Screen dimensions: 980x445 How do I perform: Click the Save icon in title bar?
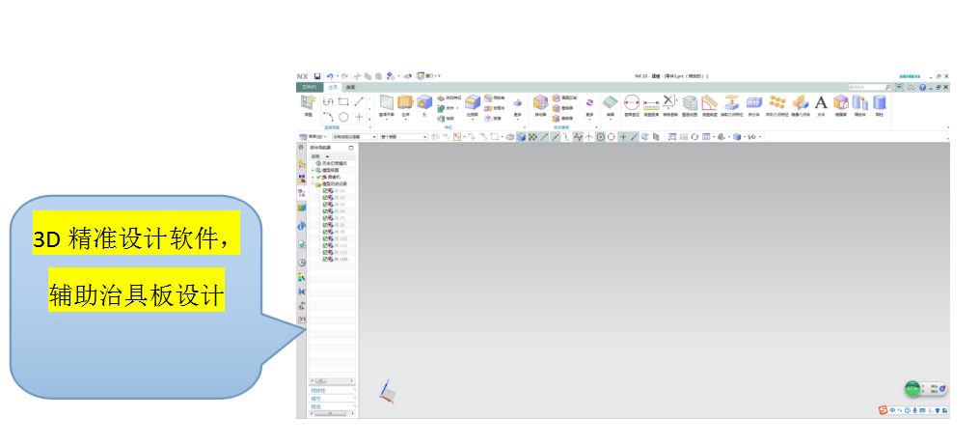pos(317,75)
